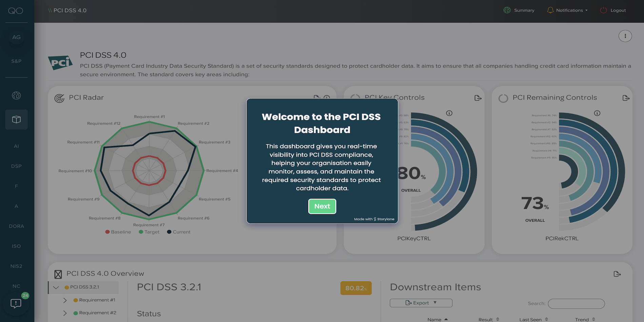The image size is (644, 322).
Task: Open the feedback chat icon with badge
Action: [16, 303]
